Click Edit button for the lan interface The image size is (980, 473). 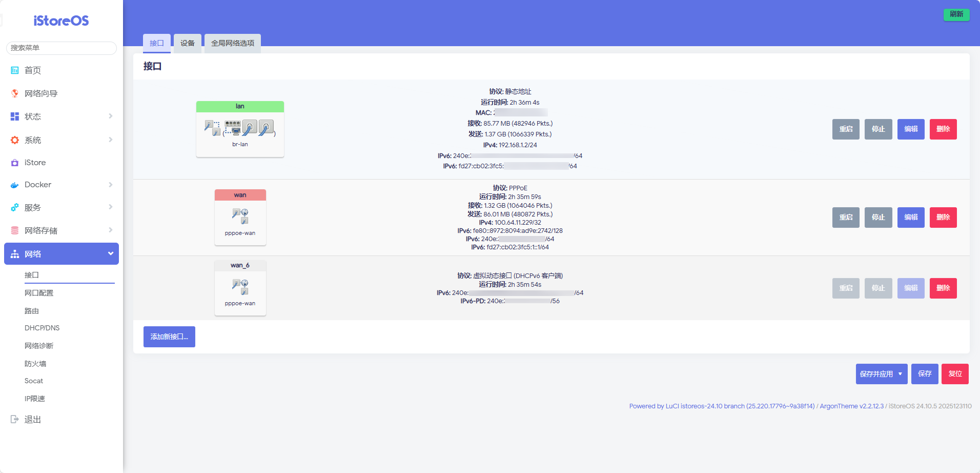pyautogui.click(x=910, y=129)
